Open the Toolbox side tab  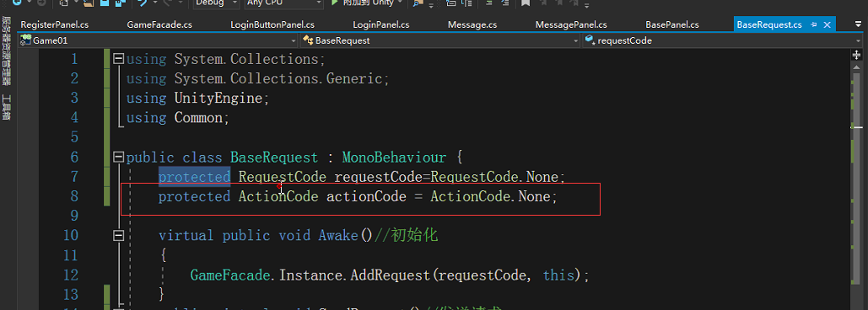(7, 107)
